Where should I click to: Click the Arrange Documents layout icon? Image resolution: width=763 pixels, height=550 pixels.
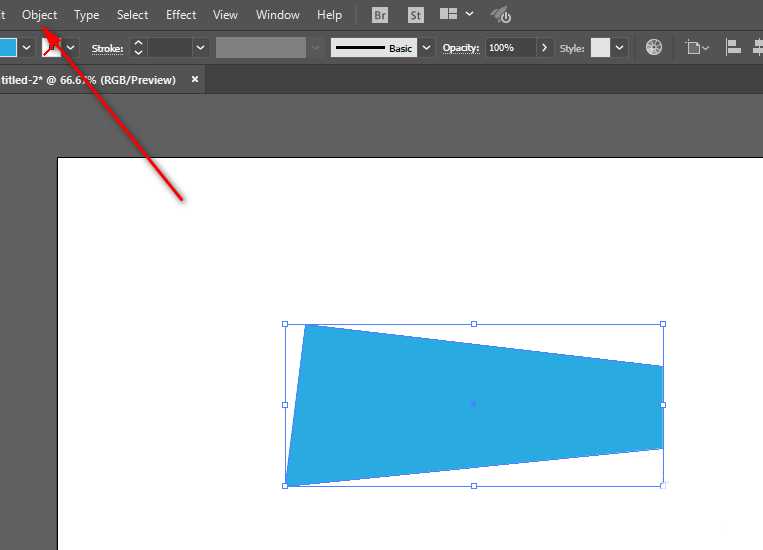[448, 14]
